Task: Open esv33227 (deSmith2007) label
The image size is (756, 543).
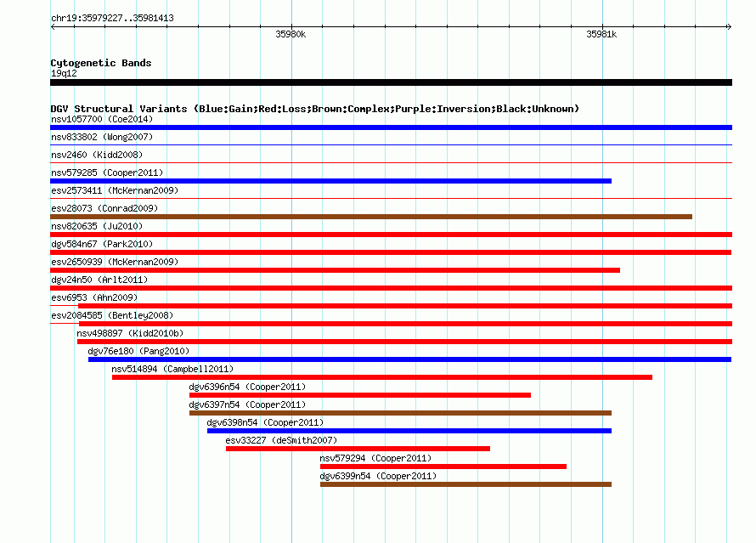Action: [x=281, y=440]
